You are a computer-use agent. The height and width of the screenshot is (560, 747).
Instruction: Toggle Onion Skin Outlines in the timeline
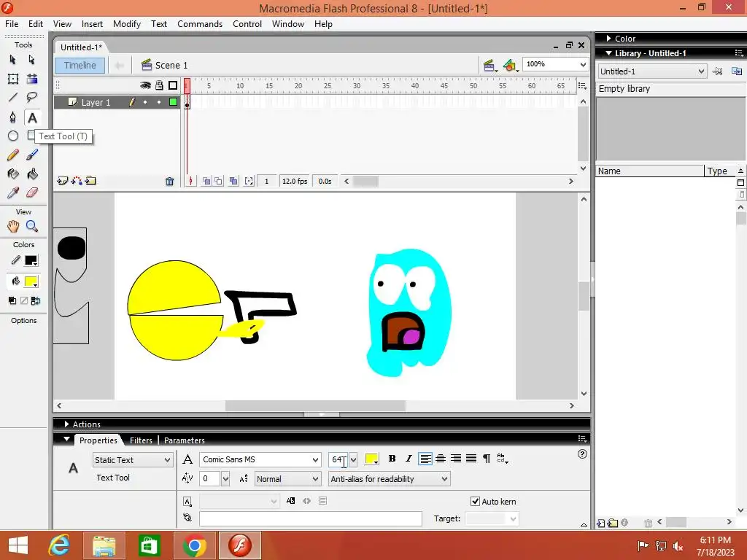click(x=218, y=182)
